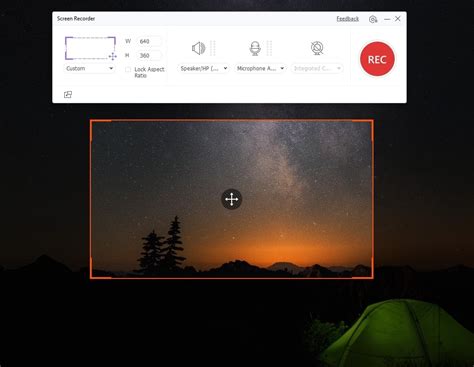The height and width of the screenshot is (367, 474).
Task: Click the microphone volume level meter
Action: (x=269, y=48)
